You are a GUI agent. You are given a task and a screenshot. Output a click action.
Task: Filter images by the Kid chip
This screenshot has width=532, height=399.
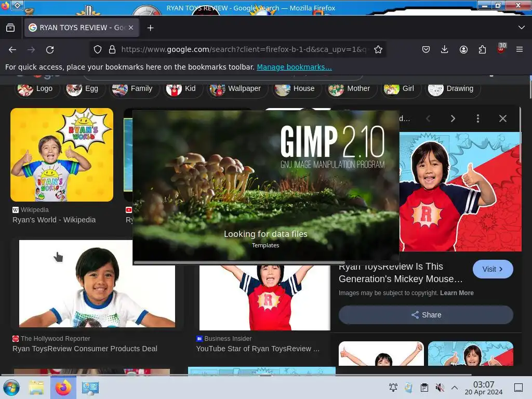point(183,88)
